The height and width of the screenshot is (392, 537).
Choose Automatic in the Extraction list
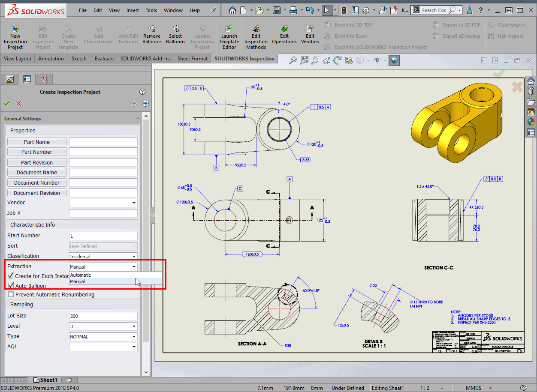pos(81,275)
